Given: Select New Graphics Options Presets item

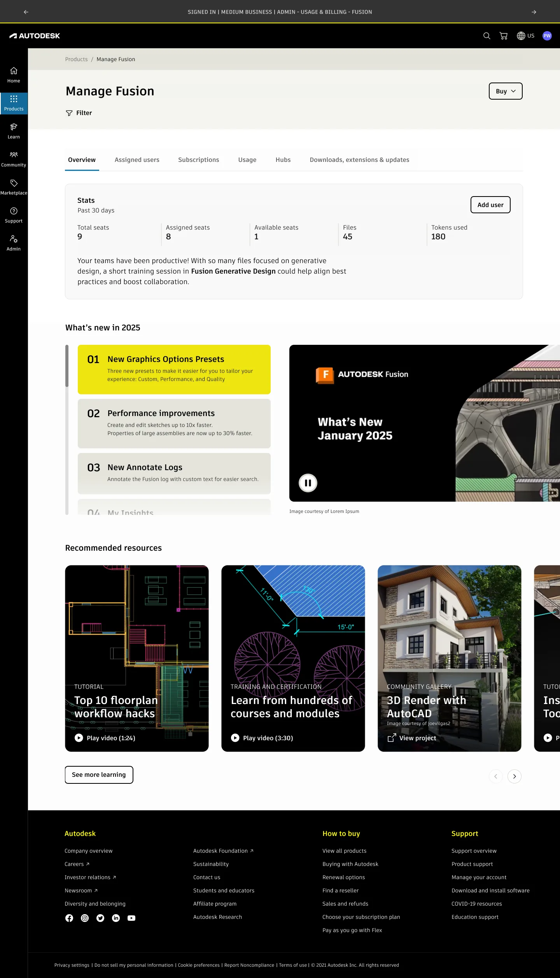Looking at the screenshot, I should [174, 369].
